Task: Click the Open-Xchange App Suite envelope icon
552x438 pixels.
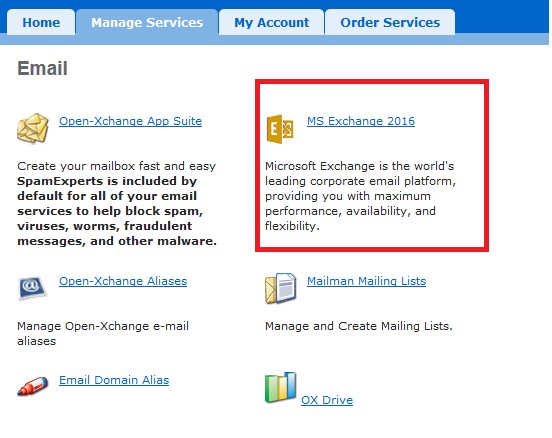Action: [x=33, y=129]
